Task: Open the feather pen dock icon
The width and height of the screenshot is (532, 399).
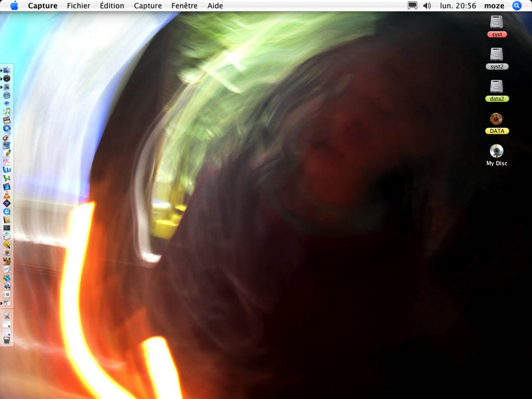Action: tap(7, 154)
